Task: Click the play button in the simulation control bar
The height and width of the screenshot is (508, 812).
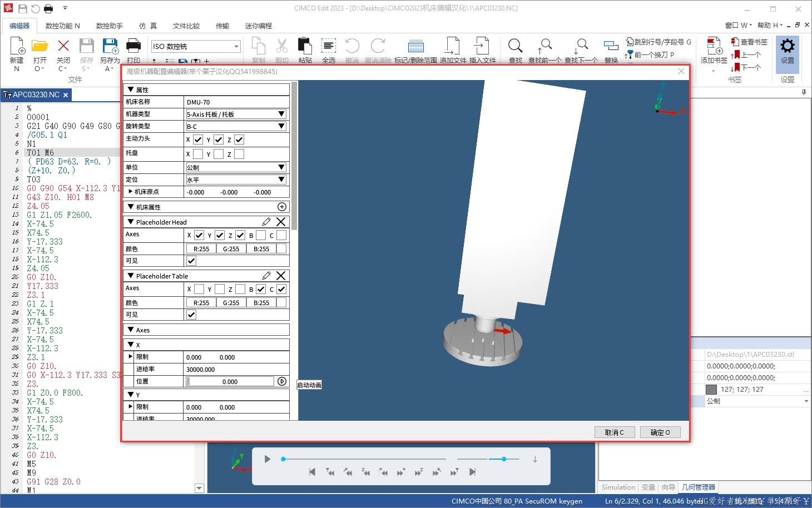Action: point(268,459)
